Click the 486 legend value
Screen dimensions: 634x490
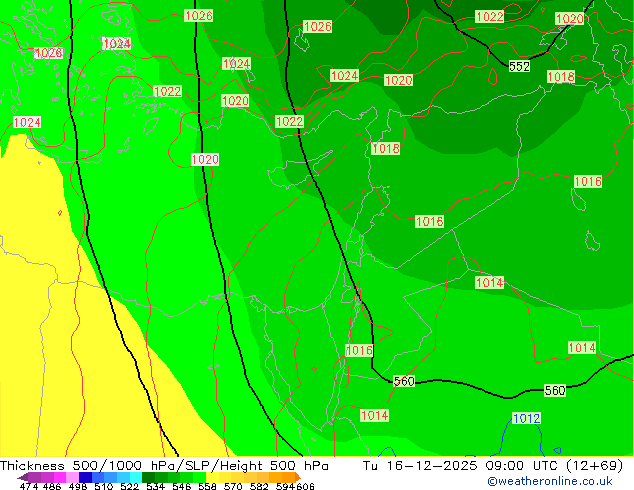(52, 486)
